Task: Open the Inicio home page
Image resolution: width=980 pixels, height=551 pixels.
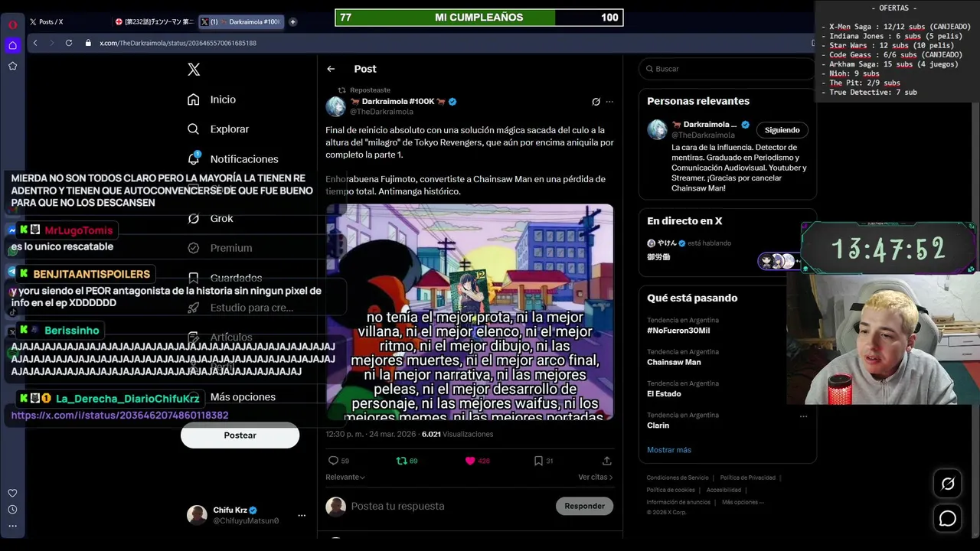Action: pyautogui.click(x=212, y=99)
